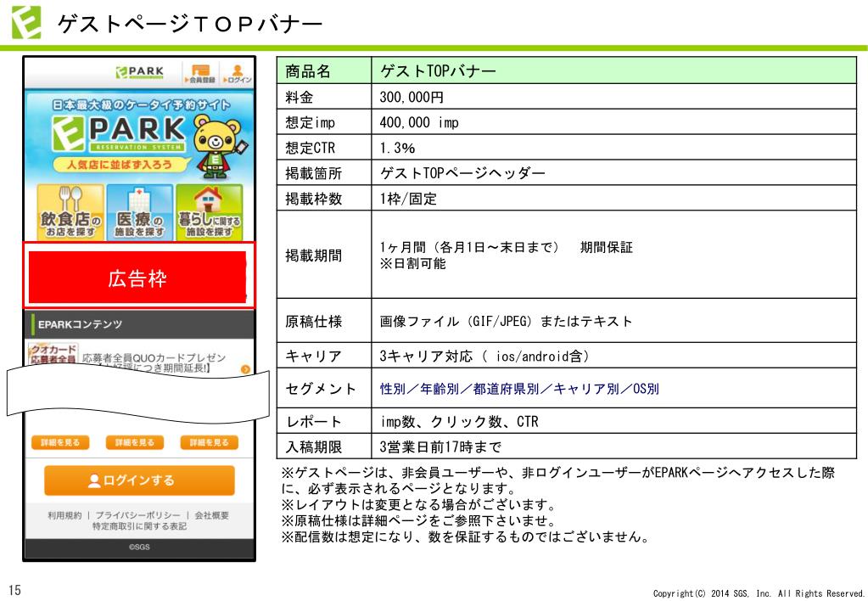Click the ※原稿仕様は詳細ページ note line
Viewport: 868px width, 601px height.
[418, 520]
